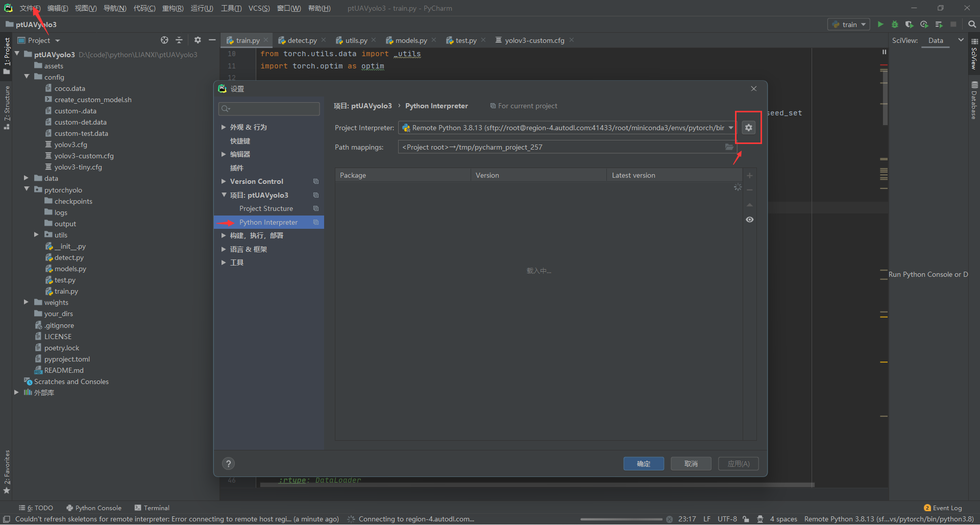The height and width of the screenshot is (525, 980).
Task: Close the settings dialog
Action: pyautogui.click(x=754, y=88)
